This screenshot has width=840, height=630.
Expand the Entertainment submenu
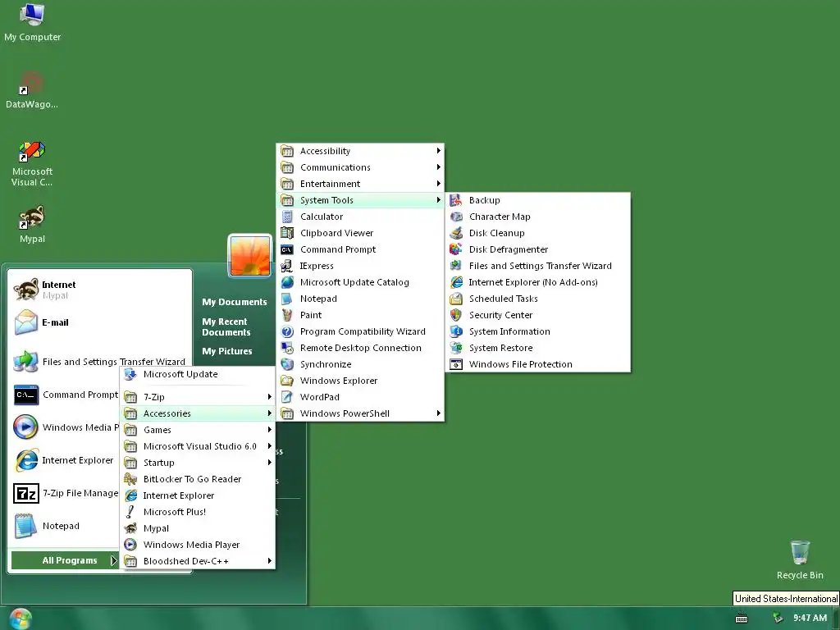pos(361,184)
